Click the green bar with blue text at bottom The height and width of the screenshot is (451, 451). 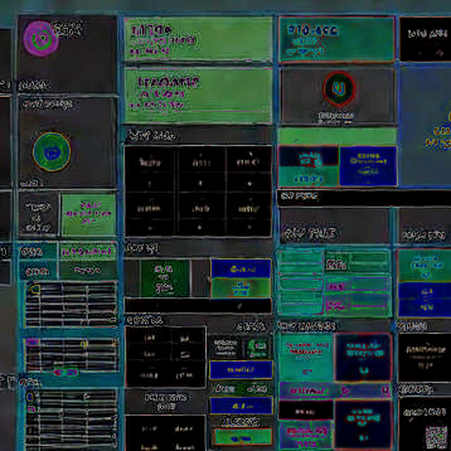point(242,437)
